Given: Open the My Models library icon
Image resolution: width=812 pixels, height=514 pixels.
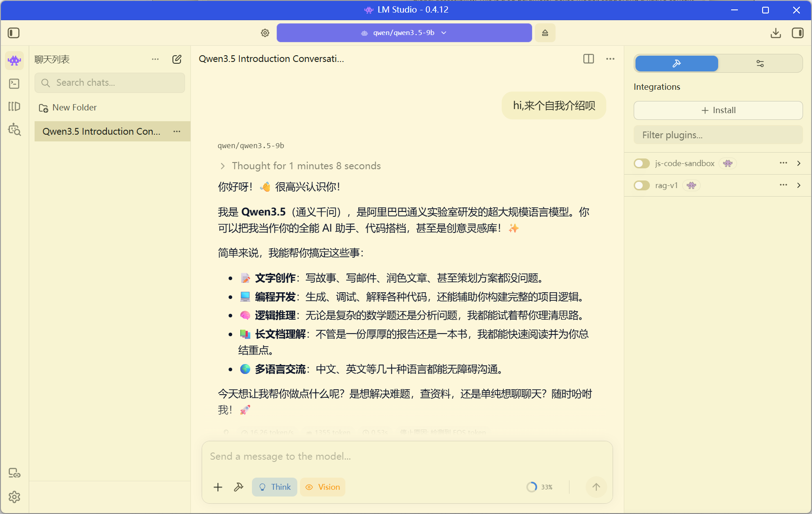Looking at the screenshot, I should tap(14, 106).
